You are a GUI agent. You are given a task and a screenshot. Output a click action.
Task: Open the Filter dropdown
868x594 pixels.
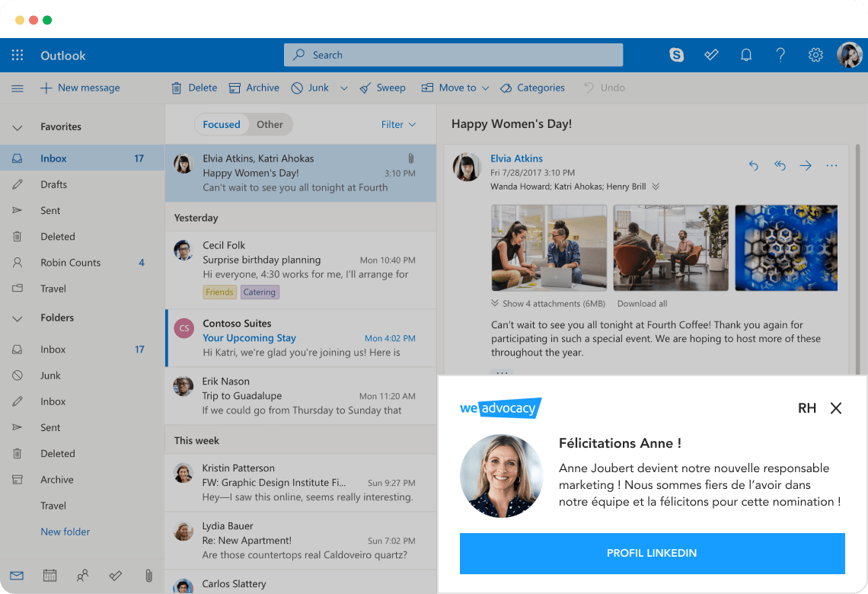398,124
